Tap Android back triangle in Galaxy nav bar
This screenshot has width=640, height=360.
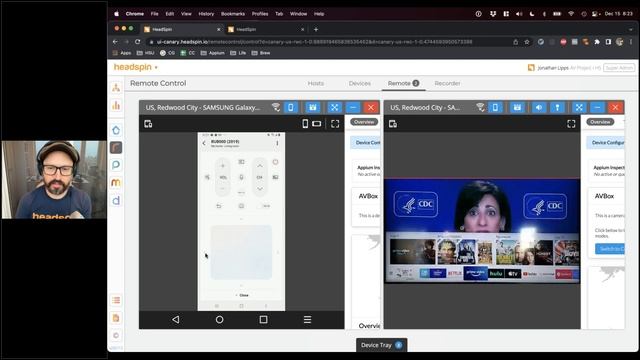click(176, 319)
